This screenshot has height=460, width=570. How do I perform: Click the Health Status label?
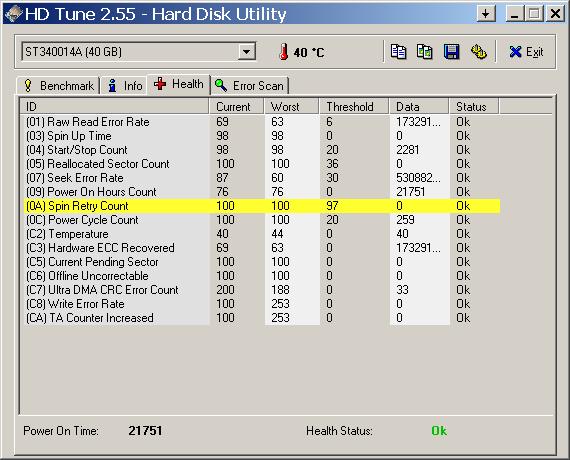[x=339, y=431]
